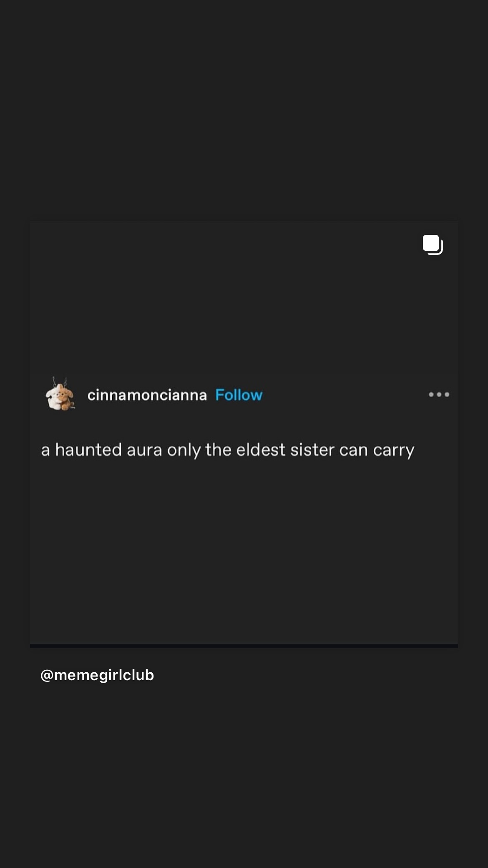Tap the @memegirlclub account mention
This screenshot has height=868, width=488.
click(x=97, y=675)
